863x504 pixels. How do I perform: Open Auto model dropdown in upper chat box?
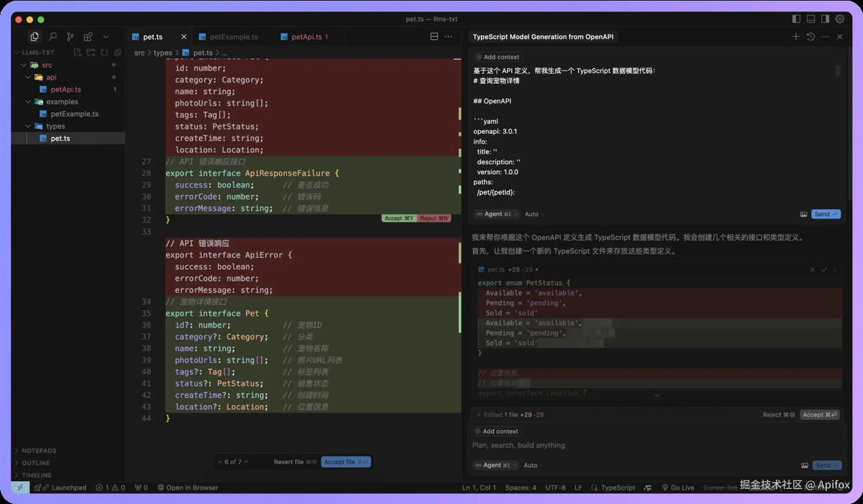pyautogui.click(x=534, y=214)
